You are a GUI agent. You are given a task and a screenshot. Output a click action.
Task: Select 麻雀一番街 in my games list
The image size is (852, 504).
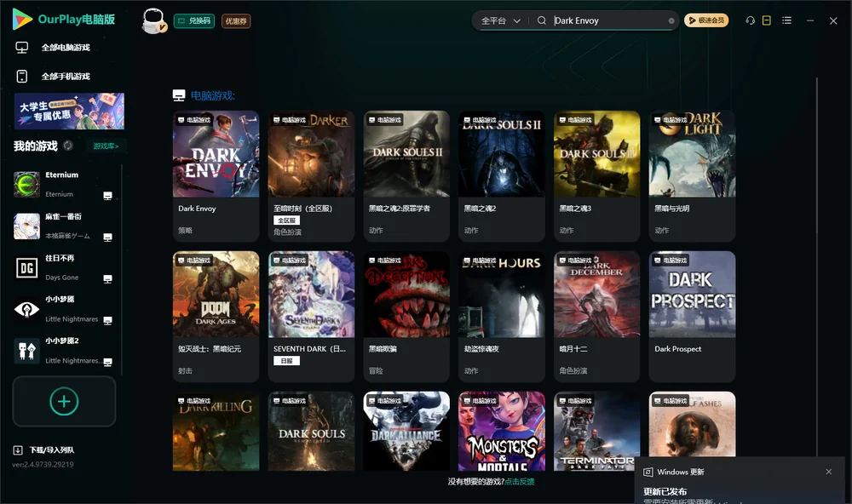[64, 226]
